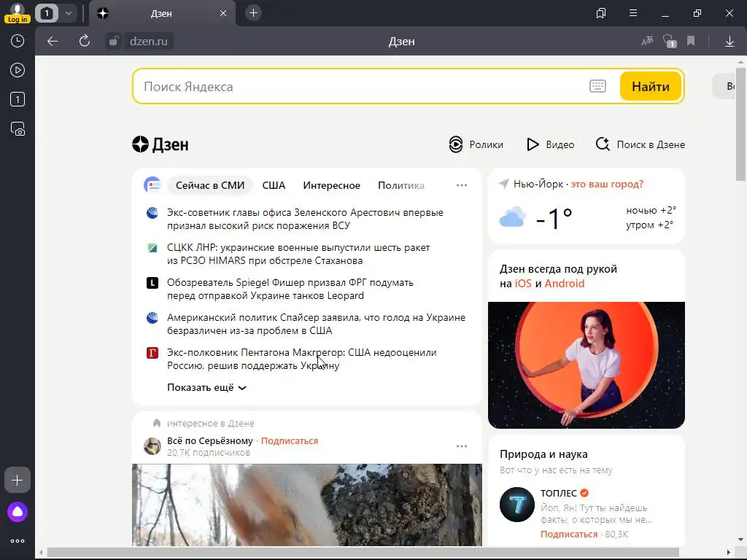The image size is (747, 560).
Task: Click the Log in profile icon
Action: [x=18, y=13]
